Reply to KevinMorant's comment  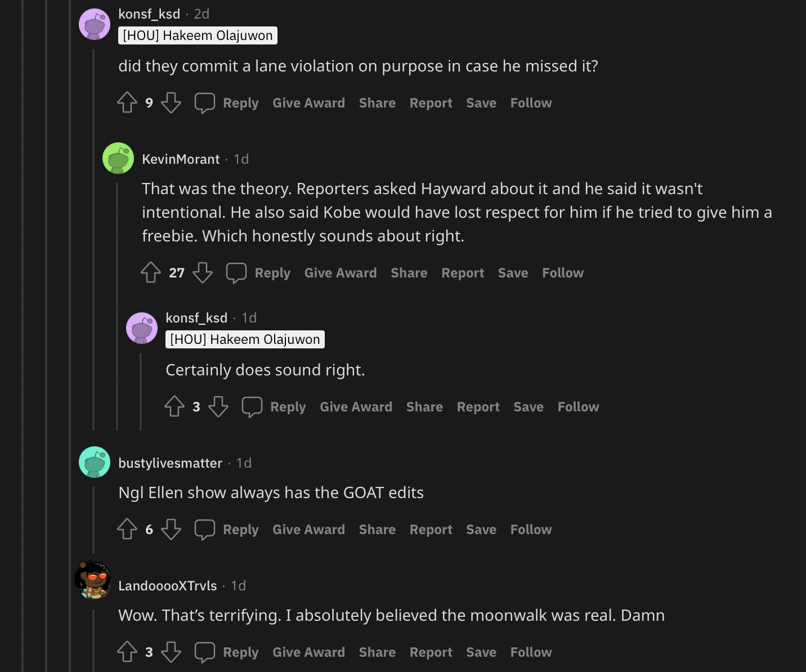(272, 273)
